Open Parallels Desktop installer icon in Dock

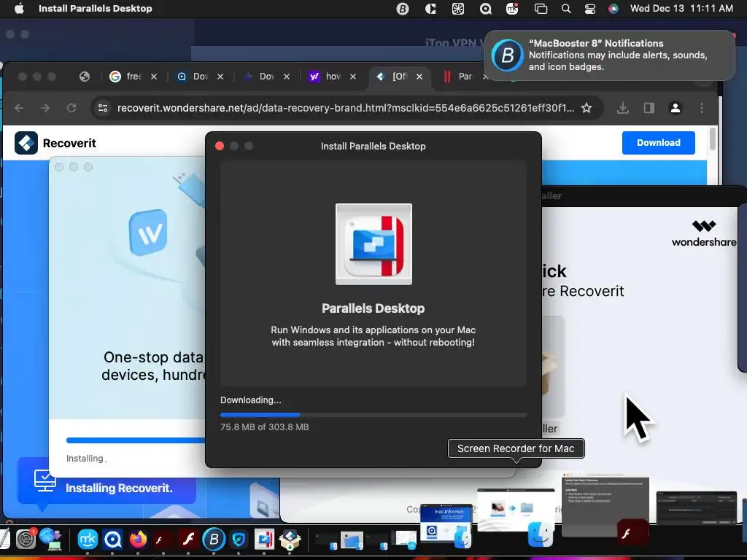coord(264,540)
